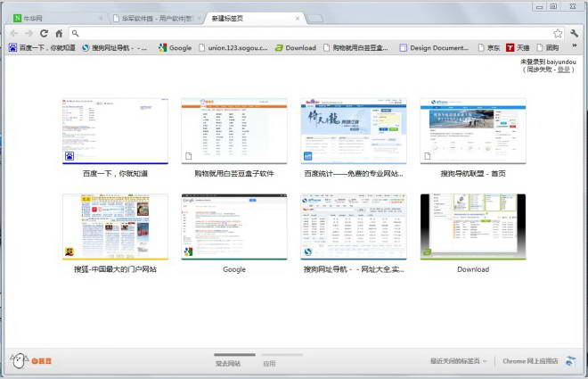
Task: Click the 白芸豆 mascot logo in footer
Action: pos(30,361)
